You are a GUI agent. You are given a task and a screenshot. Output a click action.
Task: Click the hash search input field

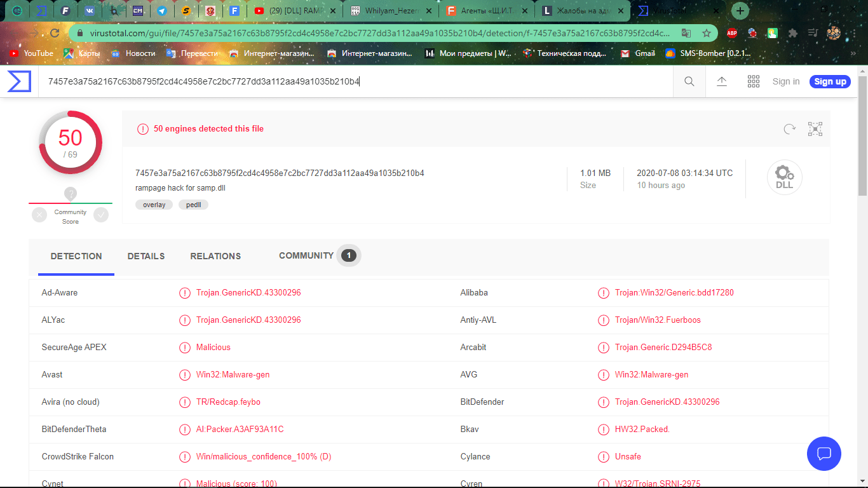pyautogui.click(x=356, y=81)
